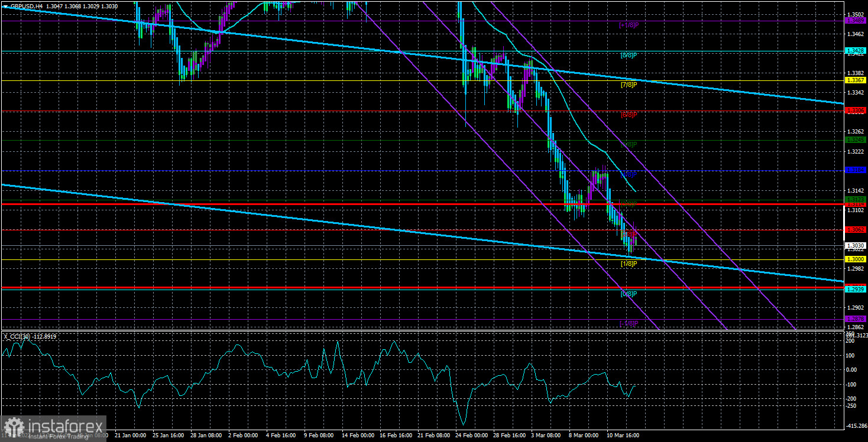The height and width of the screenshot is (442, 868).
Task: Click the purple [-1/8]P level label
Action: click(628, 323)
